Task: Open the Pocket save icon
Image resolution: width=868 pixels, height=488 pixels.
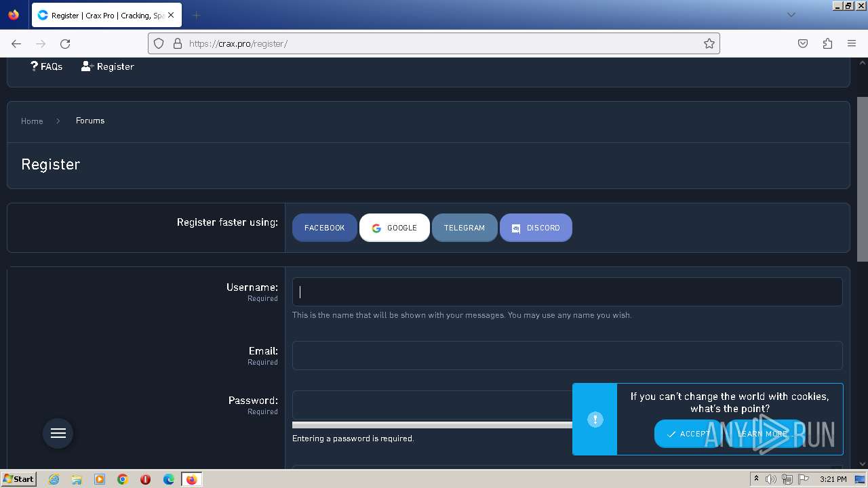Action: click(803, 43)
